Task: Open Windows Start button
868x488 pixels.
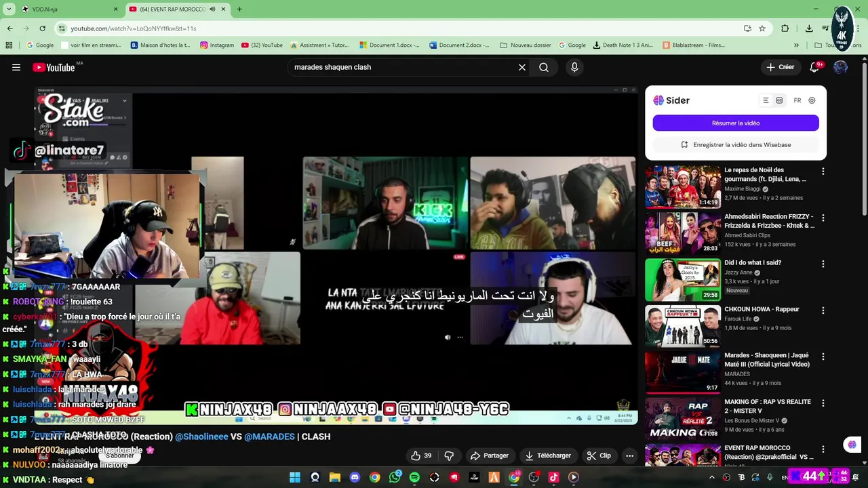Action: pos(295,477)
